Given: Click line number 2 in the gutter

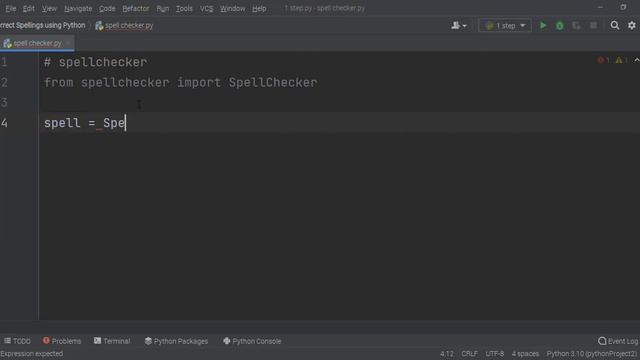Looking at the screenshot, I should [x=4, y=82].
